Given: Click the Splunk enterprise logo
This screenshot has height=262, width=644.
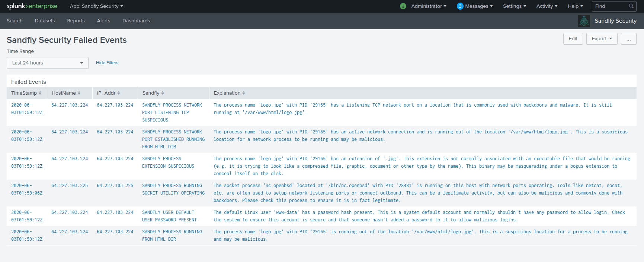Looking at the screenshot, I should (32, 6).
